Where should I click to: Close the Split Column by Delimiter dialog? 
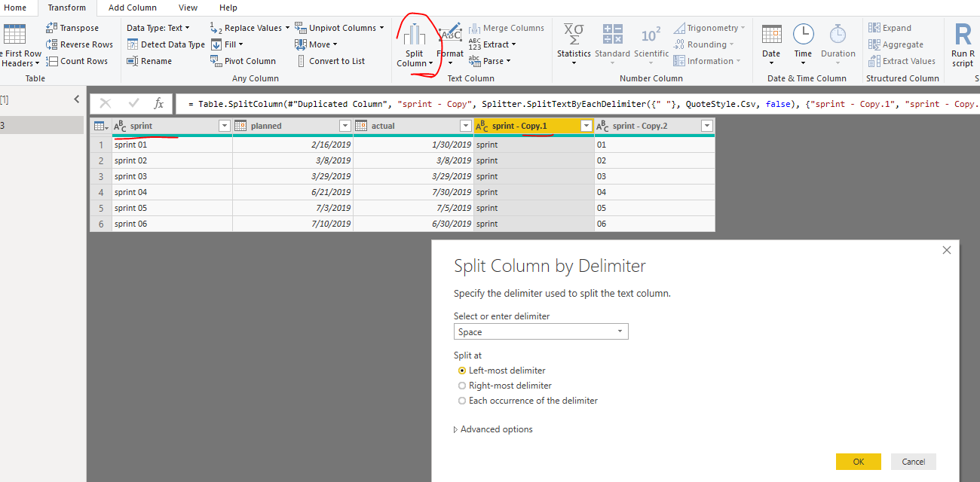tap(947, 250)
